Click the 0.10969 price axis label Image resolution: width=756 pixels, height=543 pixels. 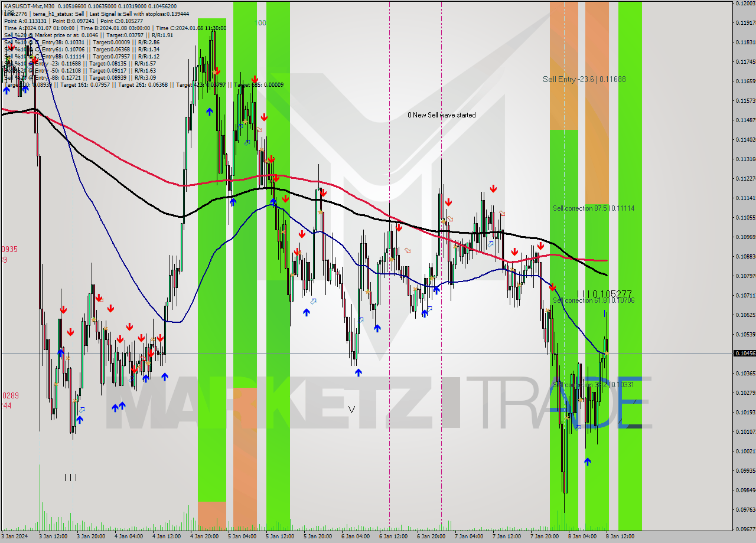pos(745,237)
